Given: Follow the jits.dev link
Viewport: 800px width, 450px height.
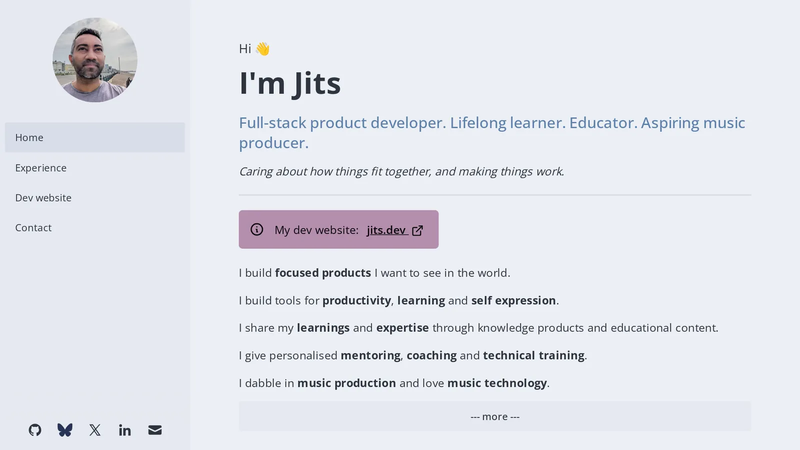Looking at the screenshot, I should [x=386, y=230].
